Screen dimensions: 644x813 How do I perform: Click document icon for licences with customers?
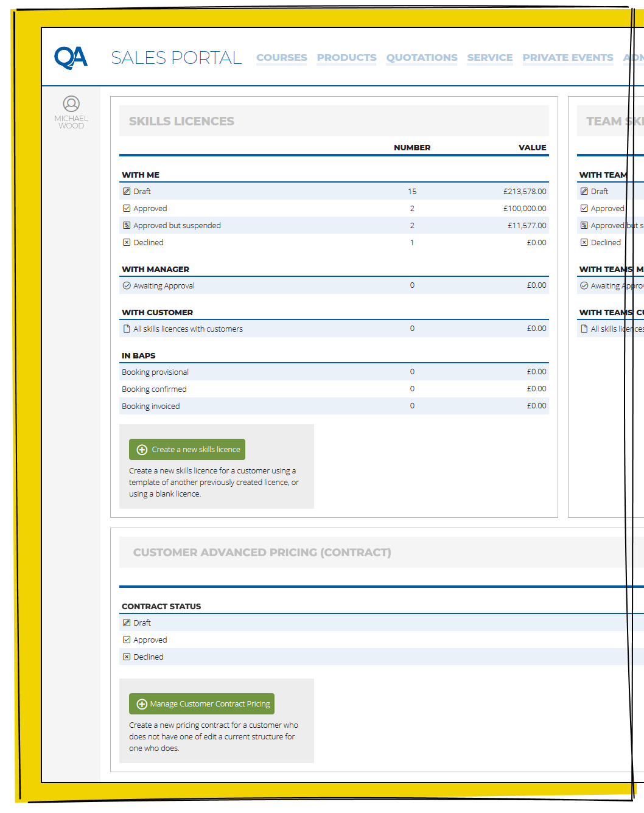[x=127, y=329]
